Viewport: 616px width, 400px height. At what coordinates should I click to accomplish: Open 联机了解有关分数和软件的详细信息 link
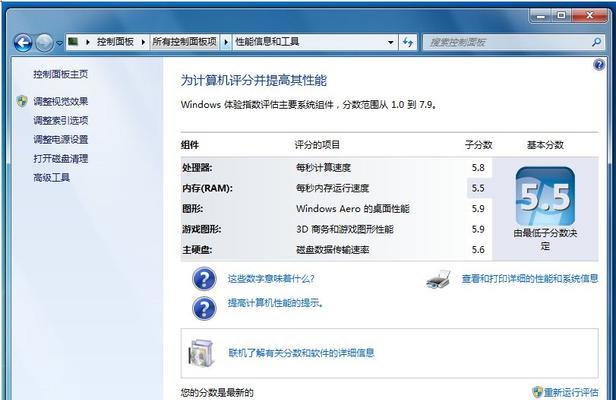click(x=301, y=353)
